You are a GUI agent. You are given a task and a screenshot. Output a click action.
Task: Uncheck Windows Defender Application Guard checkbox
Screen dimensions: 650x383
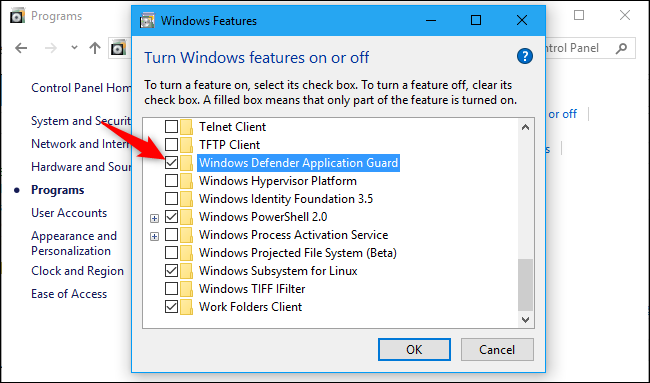pyautogui.click(x=171, y=162)
